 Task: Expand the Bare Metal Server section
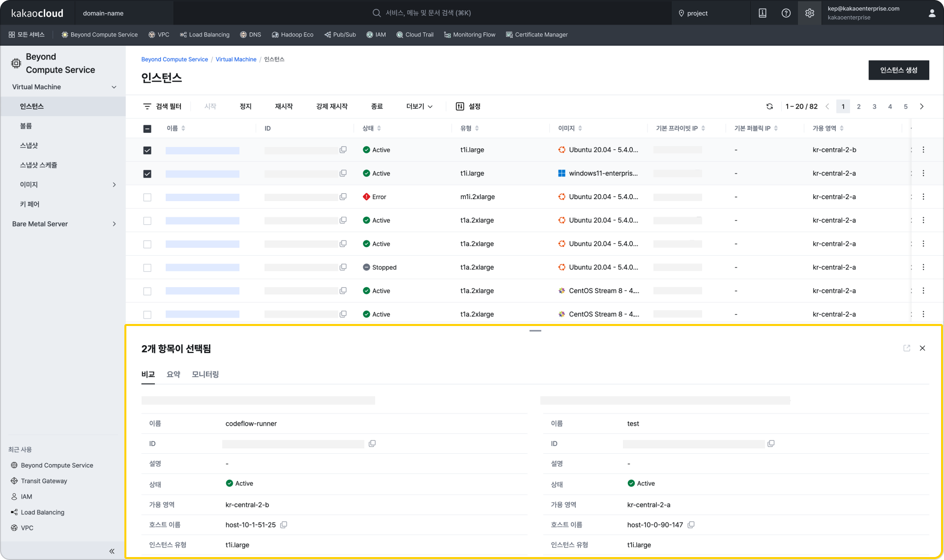click(x=114, y=224)
